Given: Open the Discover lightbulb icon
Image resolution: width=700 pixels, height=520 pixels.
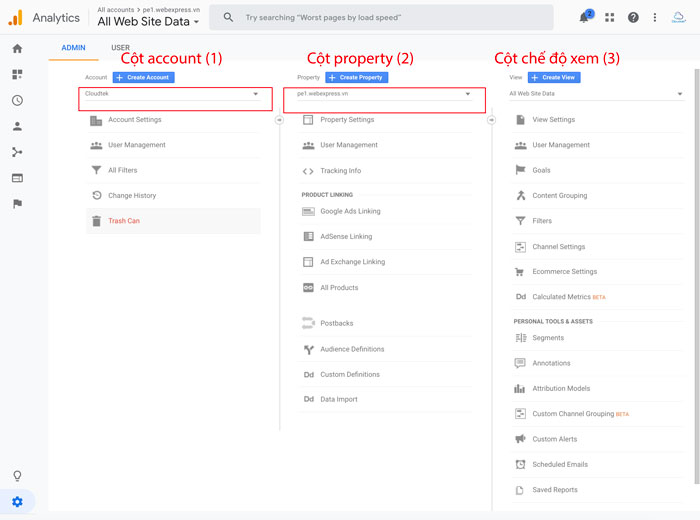Looking at the screenshot, I should tap(17, 475).
